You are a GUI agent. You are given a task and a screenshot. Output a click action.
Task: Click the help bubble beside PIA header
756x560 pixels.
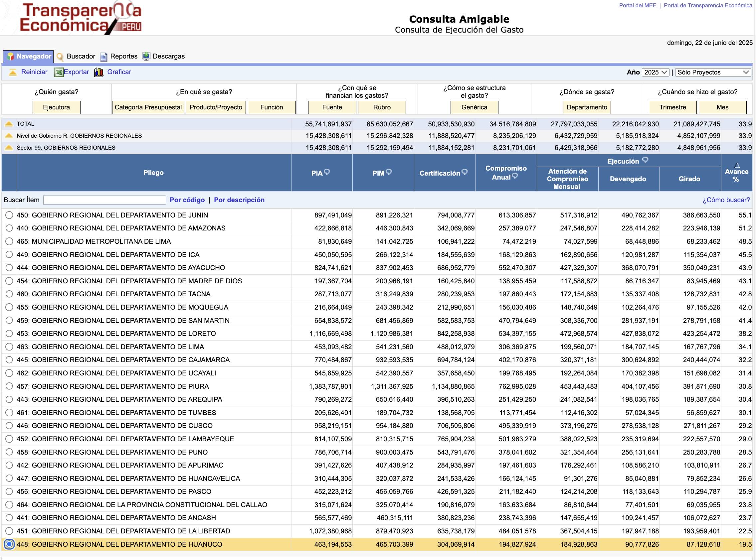tap(327, 172)
